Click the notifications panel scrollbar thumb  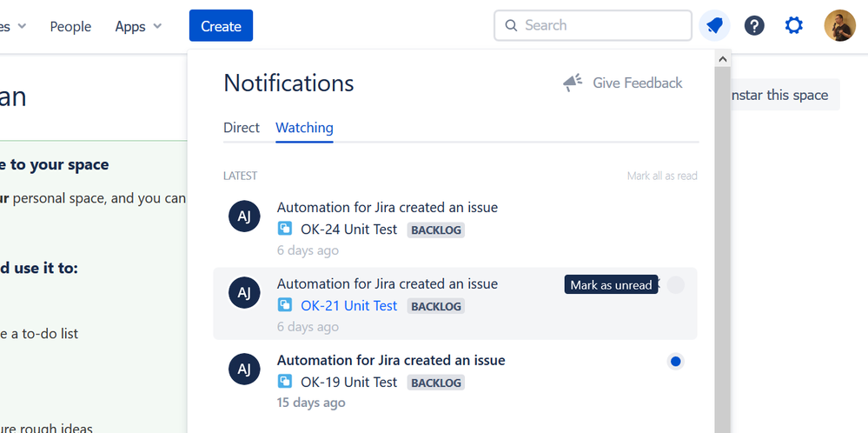pyautogui.click(x=722, y=250)
